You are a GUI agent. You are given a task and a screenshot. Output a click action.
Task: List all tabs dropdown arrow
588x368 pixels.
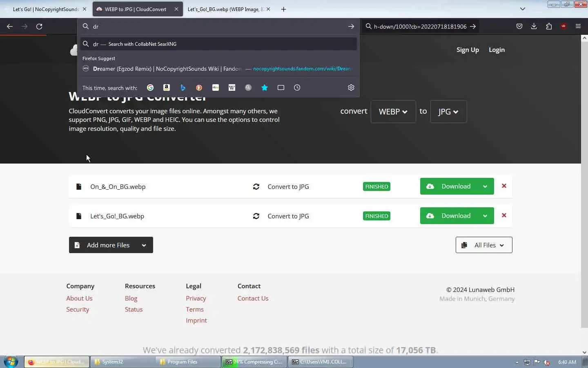tap(523, 9)
